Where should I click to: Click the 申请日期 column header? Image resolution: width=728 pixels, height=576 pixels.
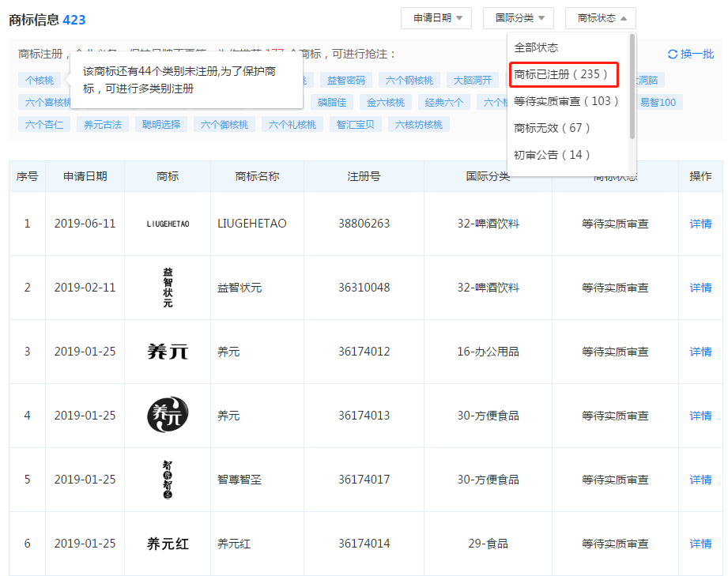click(x=85, y=176)
